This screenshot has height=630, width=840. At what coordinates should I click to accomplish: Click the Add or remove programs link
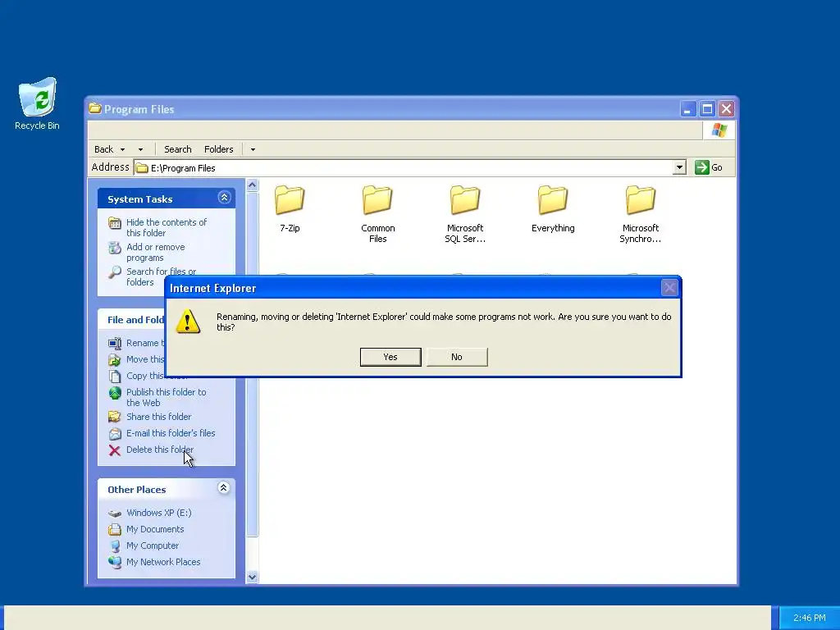coord(155,253)
